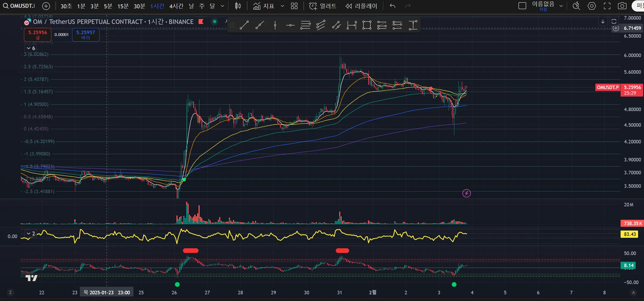Undo the last chart action
Image resolution: width=644 pixels, height=301 pixels.
(x=392, y=6)
